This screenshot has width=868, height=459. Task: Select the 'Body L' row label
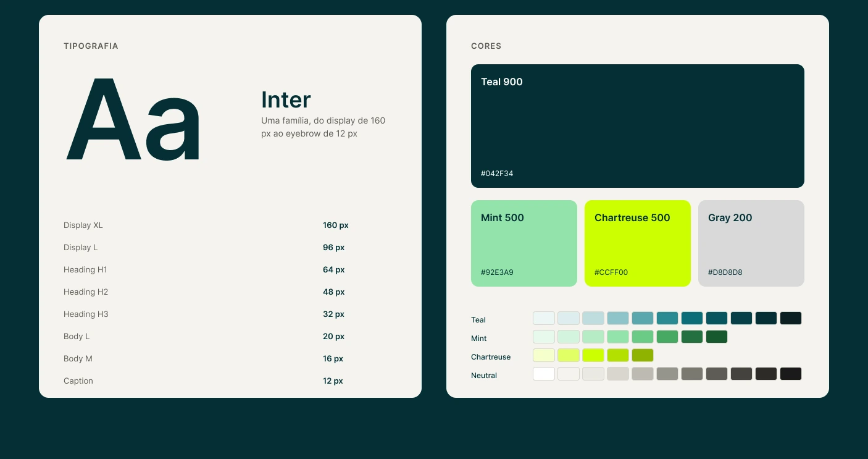77,337
